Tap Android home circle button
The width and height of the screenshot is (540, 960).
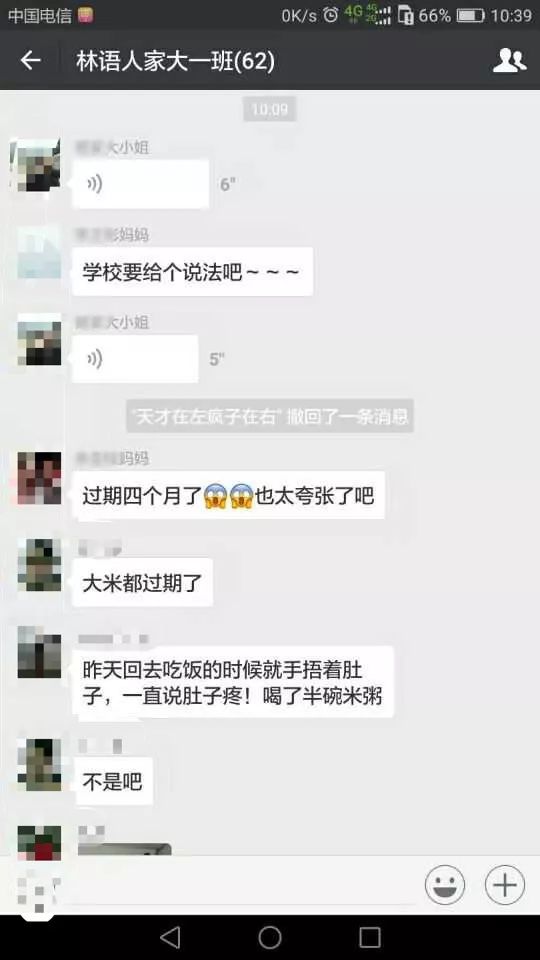[269, 937]
